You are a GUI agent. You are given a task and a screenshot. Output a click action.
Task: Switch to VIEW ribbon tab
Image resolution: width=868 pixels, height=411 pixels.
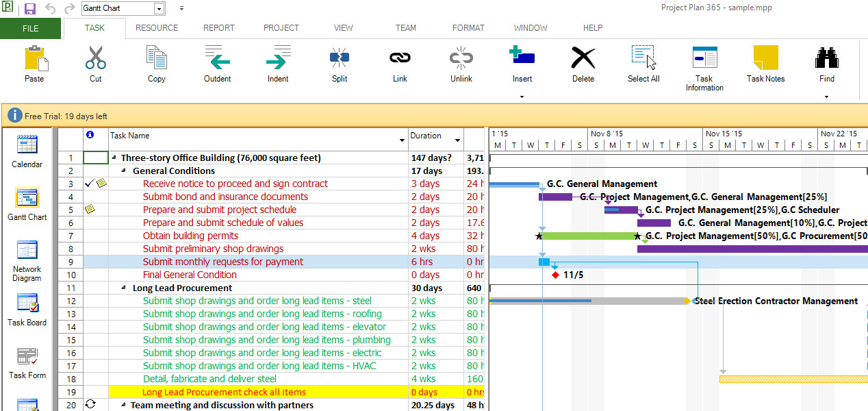(x=344, y=28)
